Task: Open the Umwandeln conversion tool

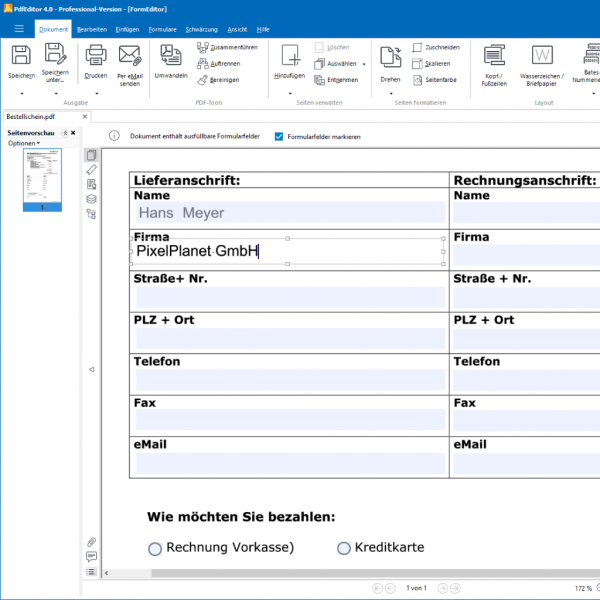Action: click(x=171, y=57)
